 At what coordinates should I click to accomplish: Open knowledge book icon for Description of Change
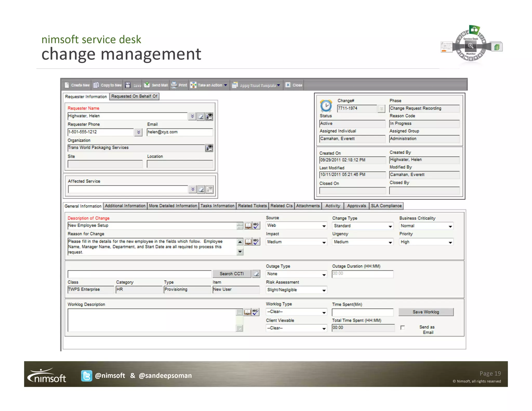point(248,226)
